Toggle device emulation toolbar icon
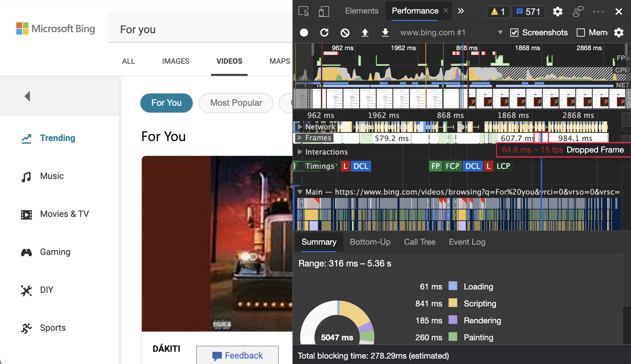Viewport: 631px width, 364px height. tap(324, 11)
